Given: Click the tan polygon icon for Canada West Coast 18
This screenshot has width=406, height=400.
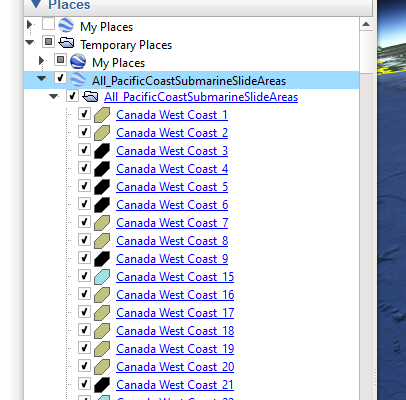Looking at the screenshot, I should (x=102, y=331).
